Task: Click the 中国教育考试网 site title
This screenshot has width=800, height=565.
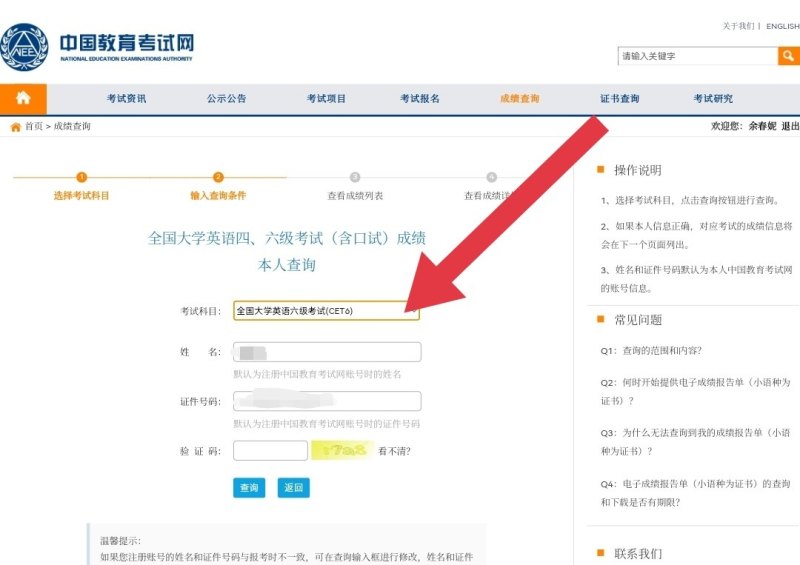Action: (127, 43)
